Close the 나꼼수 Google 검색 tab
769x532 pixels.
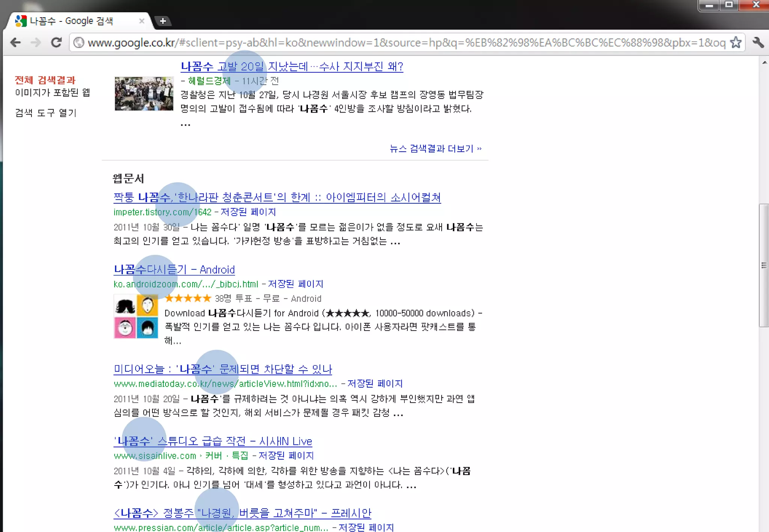point(142,21)
